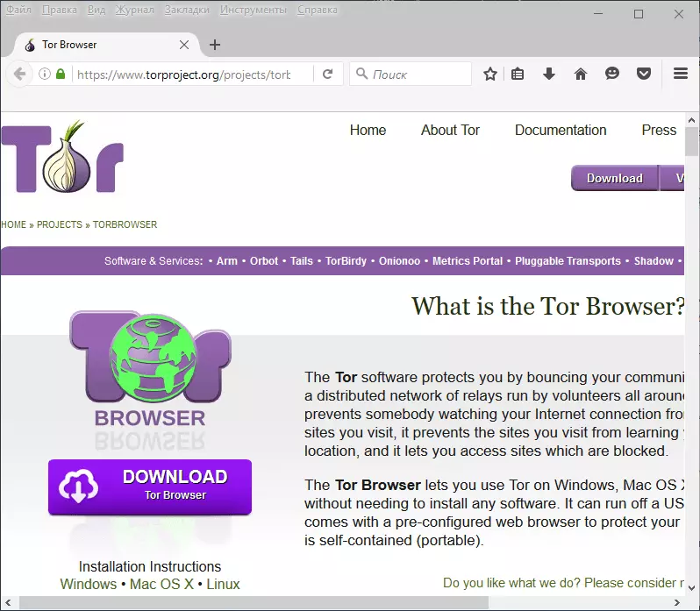Open the Tails link in services bar

302,261
